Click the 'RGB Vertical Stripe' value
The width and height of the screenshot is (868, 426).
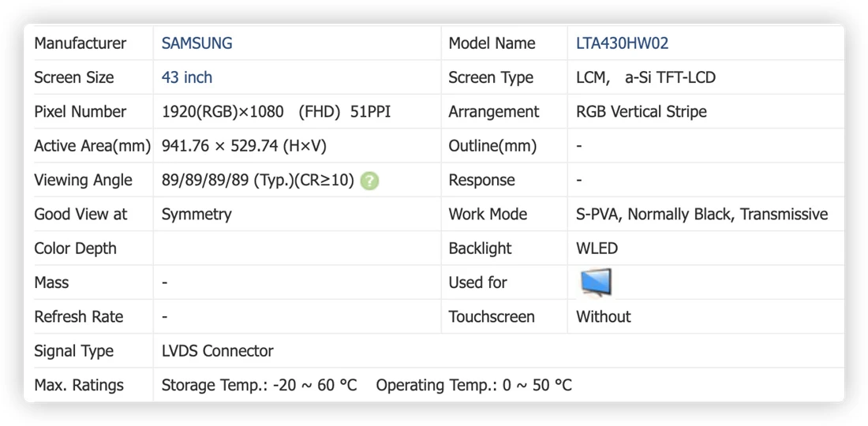point(642,112)
